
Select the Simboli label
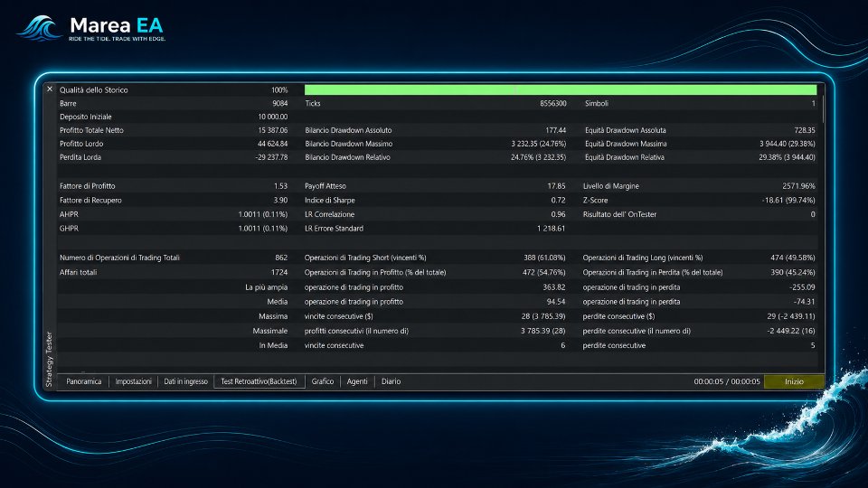[x=597, y=103]
